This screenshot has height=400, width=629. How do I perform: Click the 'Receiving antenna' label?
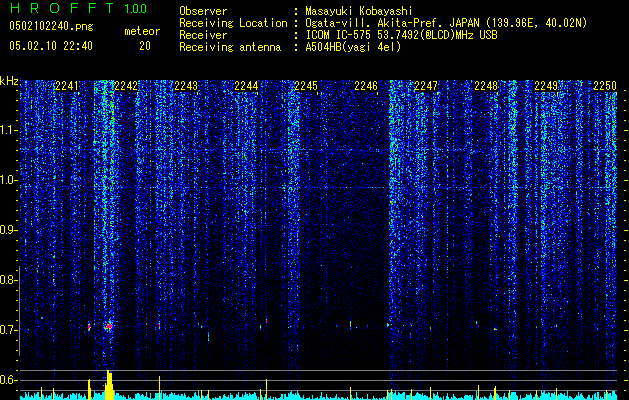(230, 47)
